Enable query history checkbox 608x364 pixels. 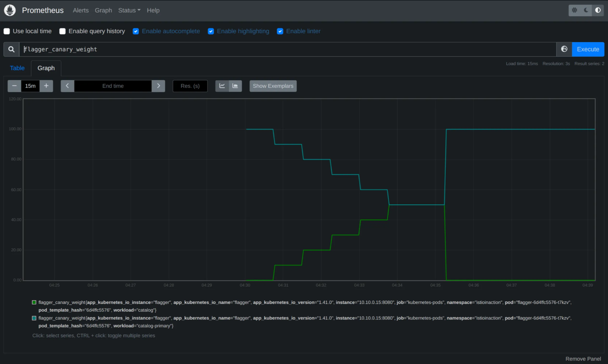[x=62, y=31]
